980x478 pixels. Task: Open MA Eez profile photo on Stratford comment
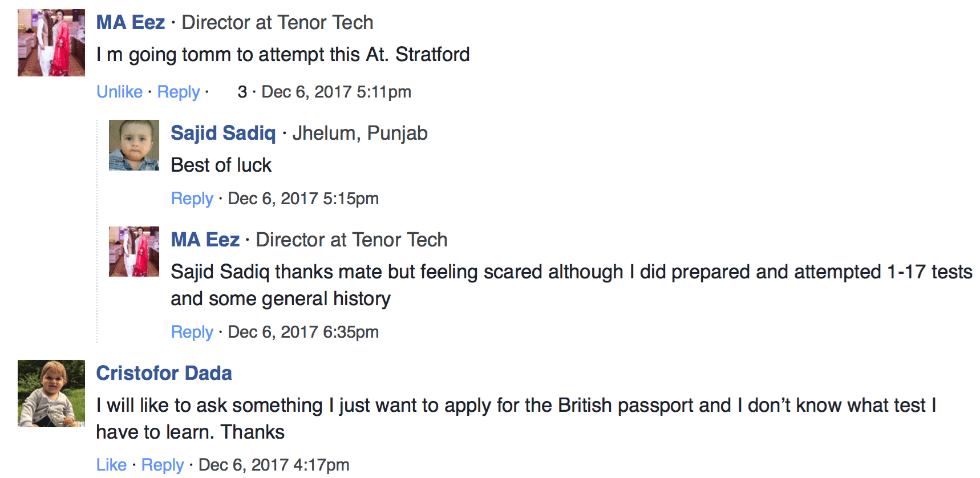pos(51,43)
